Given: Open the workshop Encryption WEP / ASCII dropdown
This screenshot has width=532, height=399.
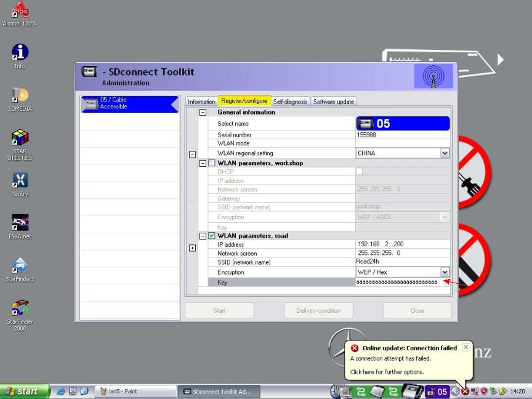Looking at the screenshot, I should pyautogui.click(x=445, y=217).
